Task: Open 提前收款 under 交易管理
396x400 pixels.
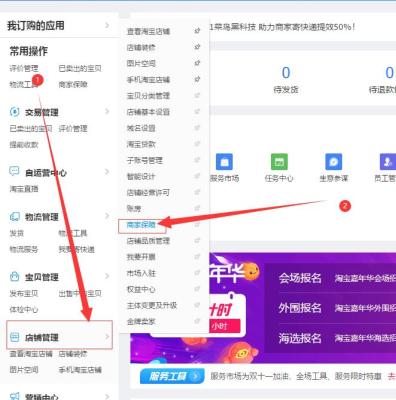Action: pyautogui.click(x=24, y=144)
